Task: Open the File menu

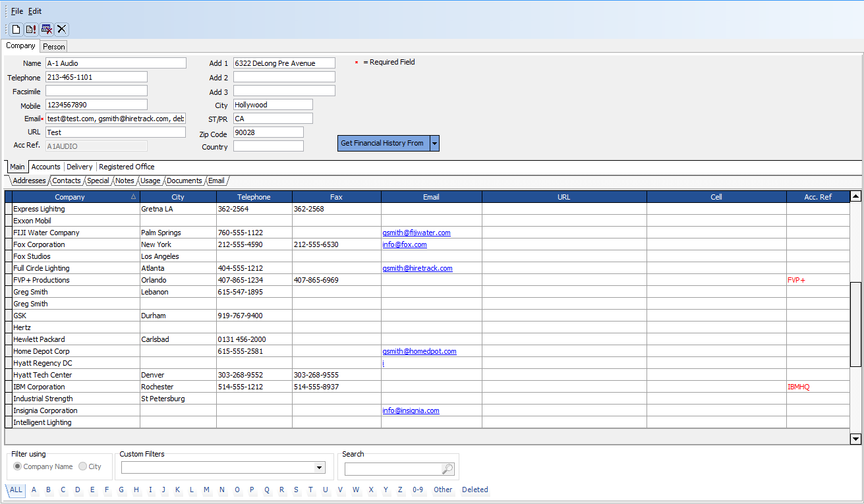Action: [x=17, y=11]
